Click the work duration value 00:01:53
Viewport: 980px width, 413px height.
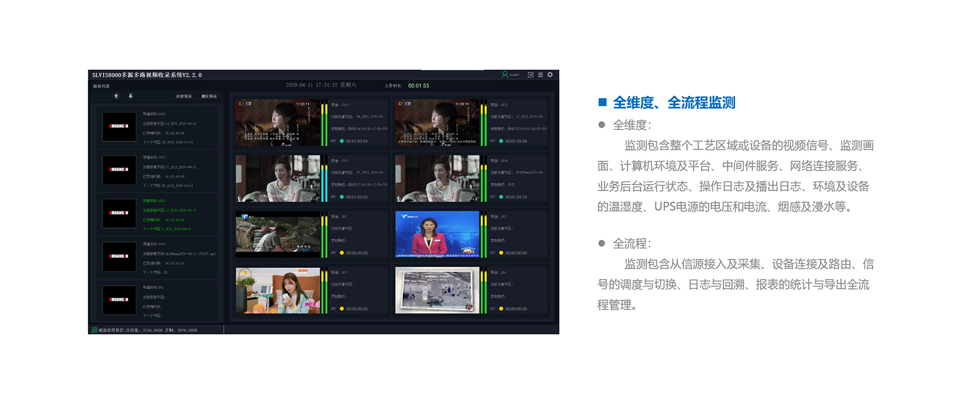(419, 86)
